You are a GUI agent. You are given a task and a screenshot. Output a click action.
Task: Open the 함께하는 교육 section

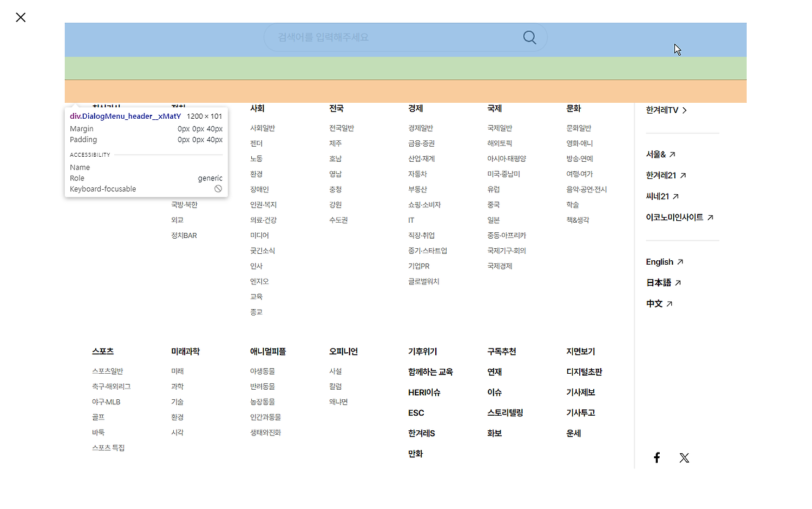431,372
